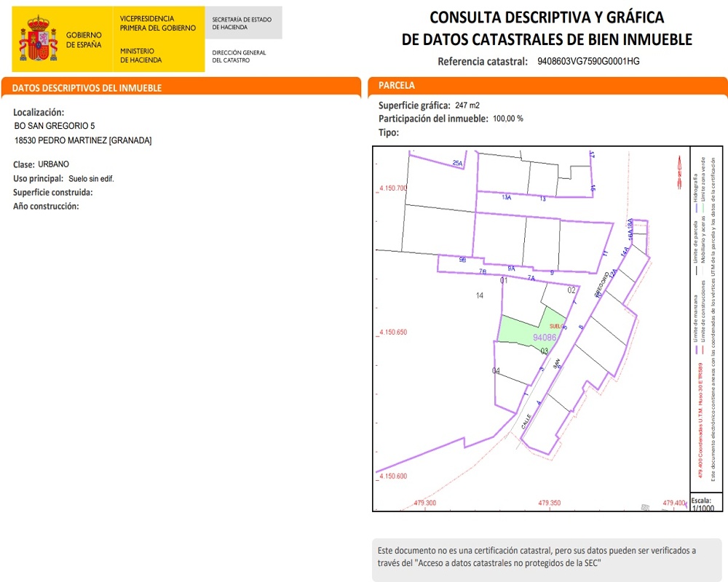Click the Spanish coat of arms emblem
Screen dimensions: 728x582
pyautogui.click(x=39, y=39)
